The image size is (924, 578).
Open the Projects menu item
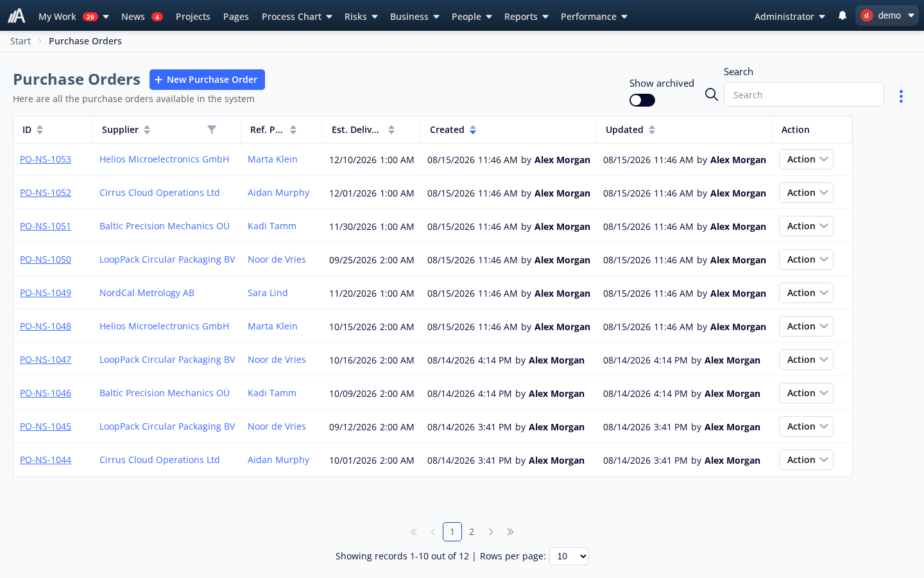point(193,16)
